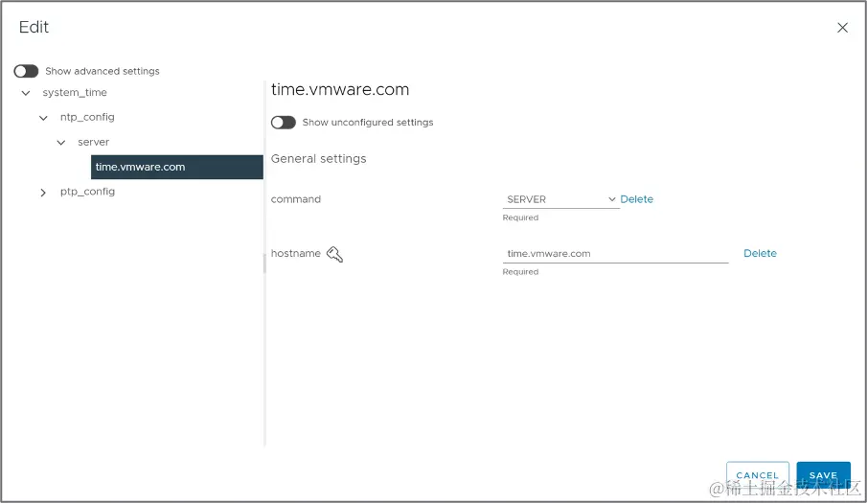Screen dimensions: 868x504
Task: Click the CANCEL button
Action: tap(757, 475)
